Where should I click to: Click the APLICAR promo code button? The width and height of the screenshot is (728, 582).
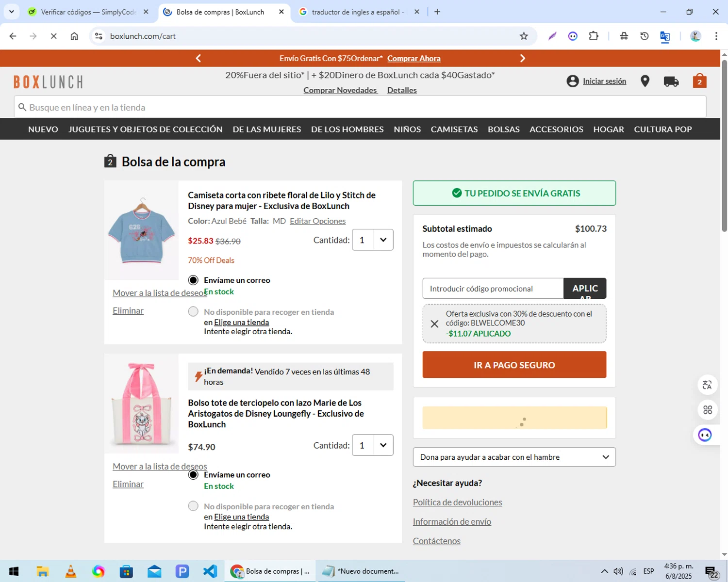click(585, 288)
